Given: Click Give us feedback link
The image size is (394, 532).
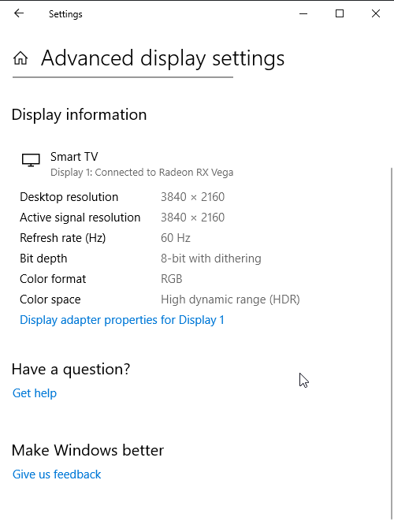Looking at the screenshot, I should [57, 474].
